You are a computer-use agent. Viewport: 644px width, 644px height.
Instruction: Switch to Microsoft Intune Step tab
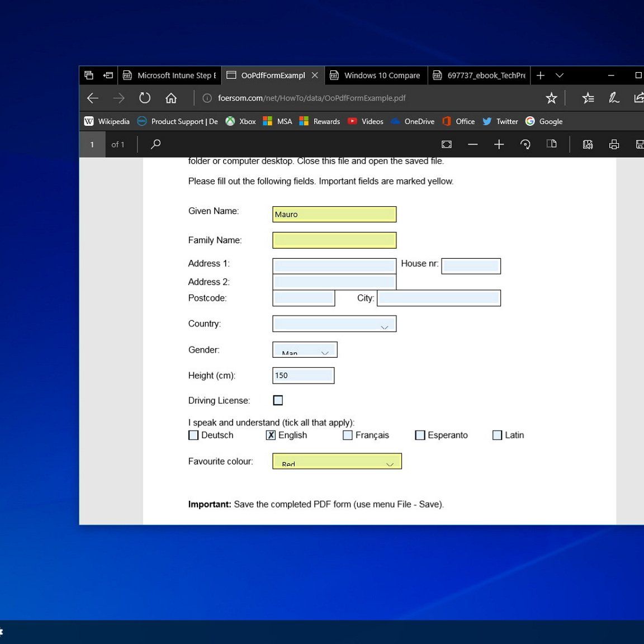[170, 75]
